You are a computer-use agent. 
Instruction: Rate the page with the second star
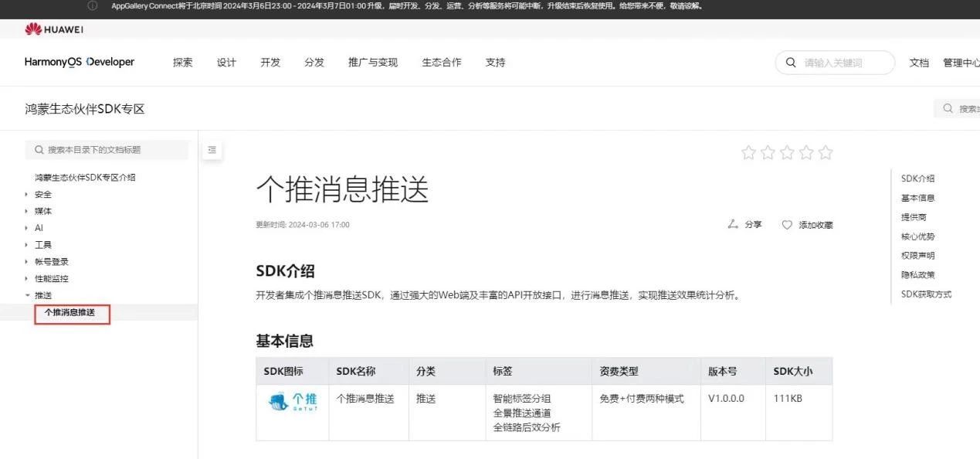(768, 152)
